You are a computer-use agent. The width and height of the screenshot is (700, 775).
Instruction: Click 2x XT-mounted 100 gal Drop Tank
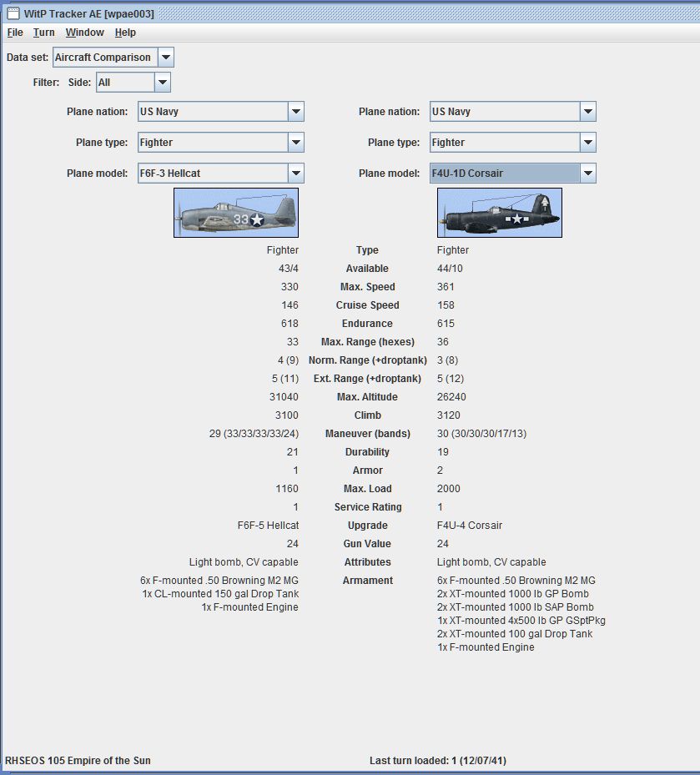click(515, 634)
